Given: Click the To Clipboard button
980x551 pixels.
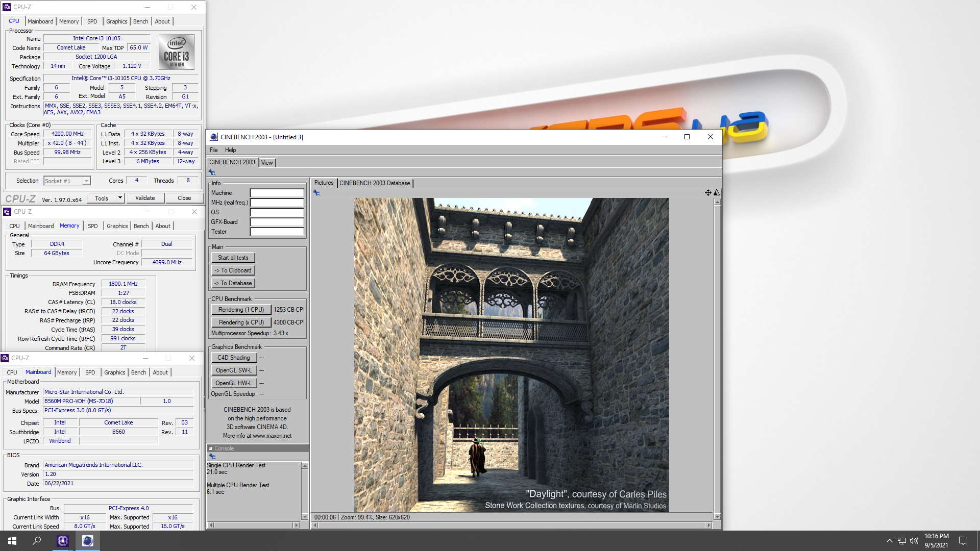Looking at the screenshot, I should pos(233,270).
